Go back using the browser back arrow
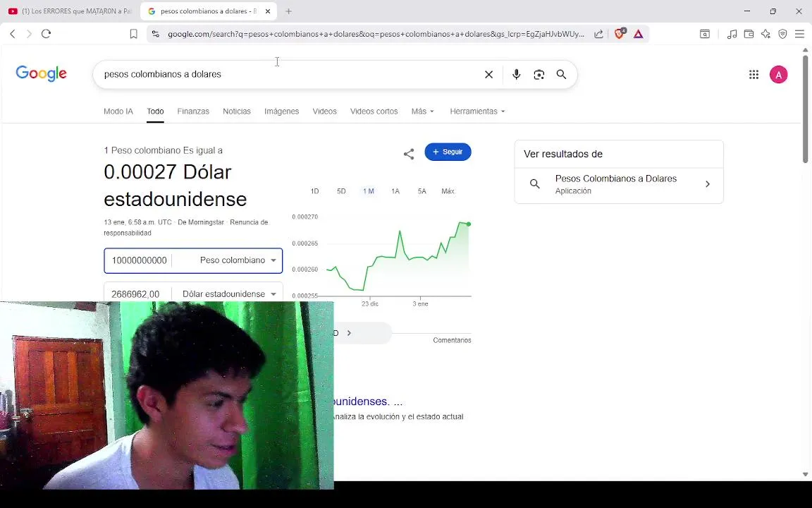Viewport: 812px width, 508px height. click(x=13, y=34)
